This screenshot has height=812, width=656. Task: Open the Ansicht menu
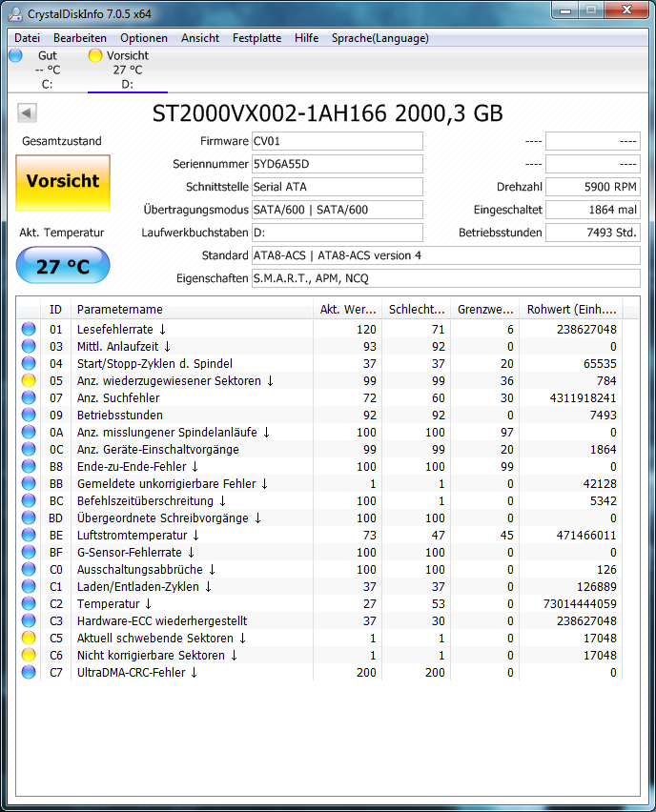200,38
